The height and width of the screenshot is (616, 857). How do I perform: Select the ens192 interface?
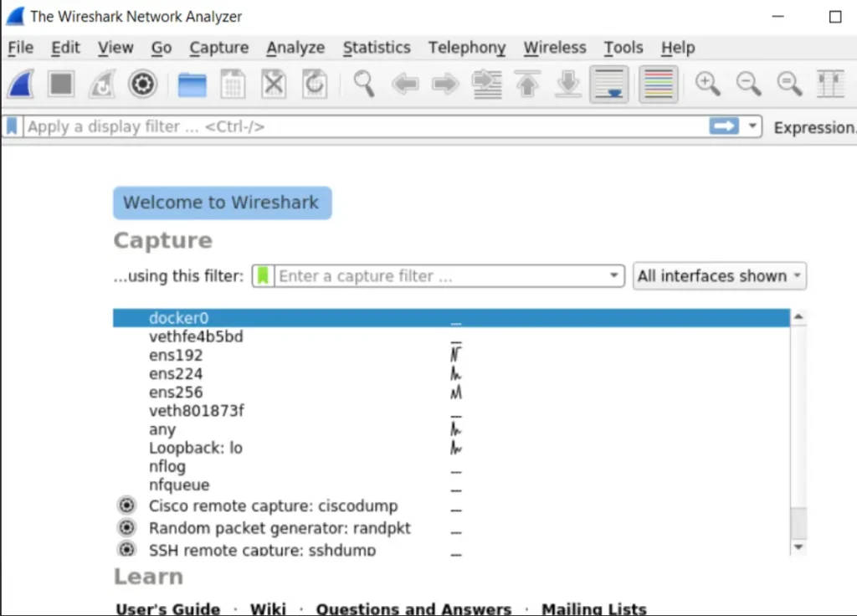(451, 355)
